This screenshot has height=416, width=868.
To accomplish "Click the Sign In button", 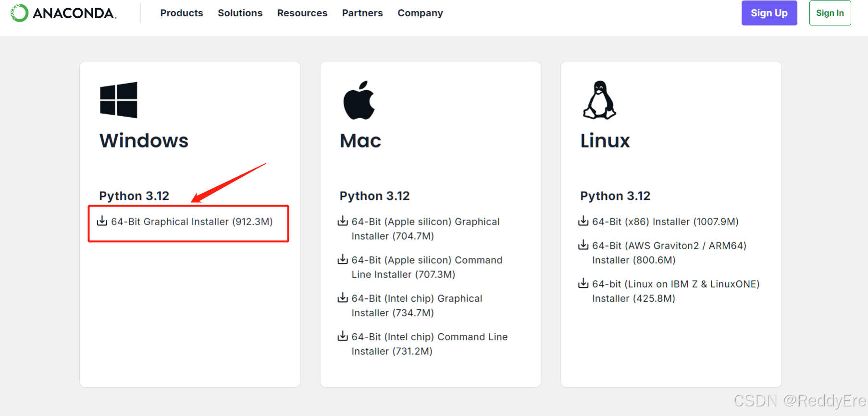I will (830, 13).
